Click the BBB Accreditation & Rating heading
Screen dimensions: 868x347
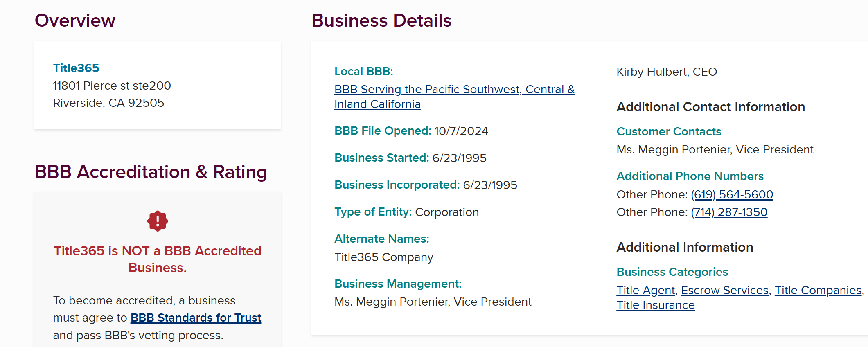[x=151, y=172]
